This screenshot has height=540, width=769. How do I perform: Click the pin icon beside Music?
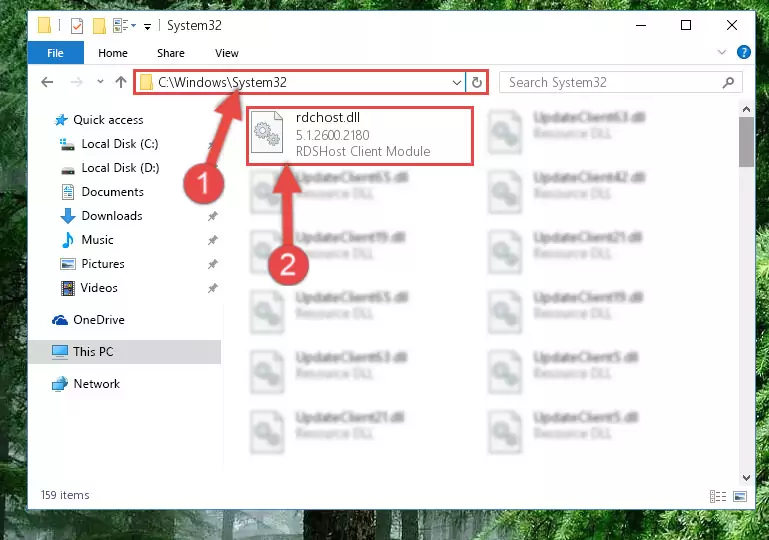point(212,240)
